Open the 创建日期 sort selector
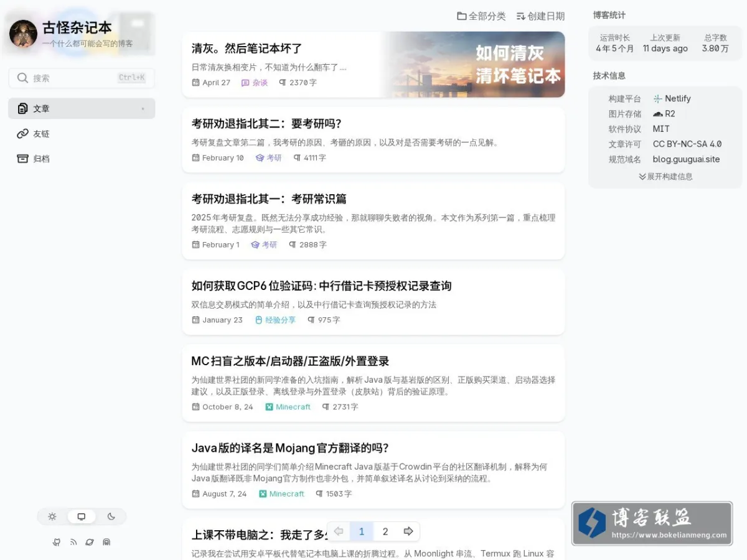747x560 pixels. pos(540,16)
